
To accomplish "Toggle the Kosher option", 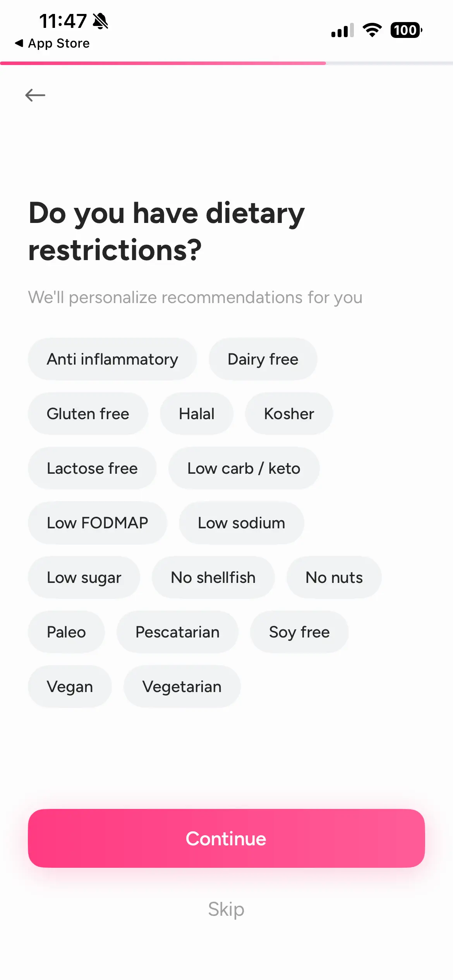I will coord(289,414).
